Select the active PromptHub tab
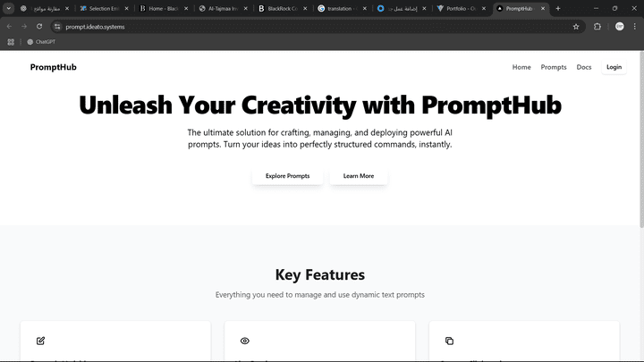The width and height of the screenshot is (644, 362). tap(521, 8)
